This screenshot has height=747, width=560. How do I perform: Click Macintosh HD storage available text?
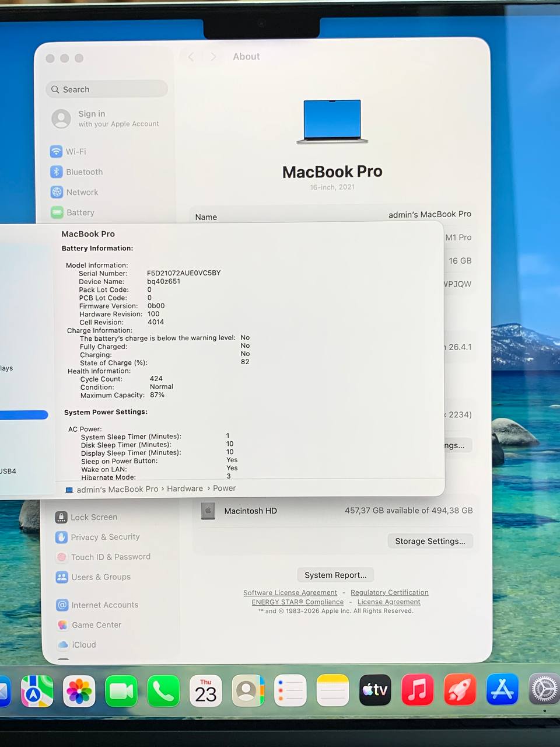pyautogui.click(x=409, y=510)
